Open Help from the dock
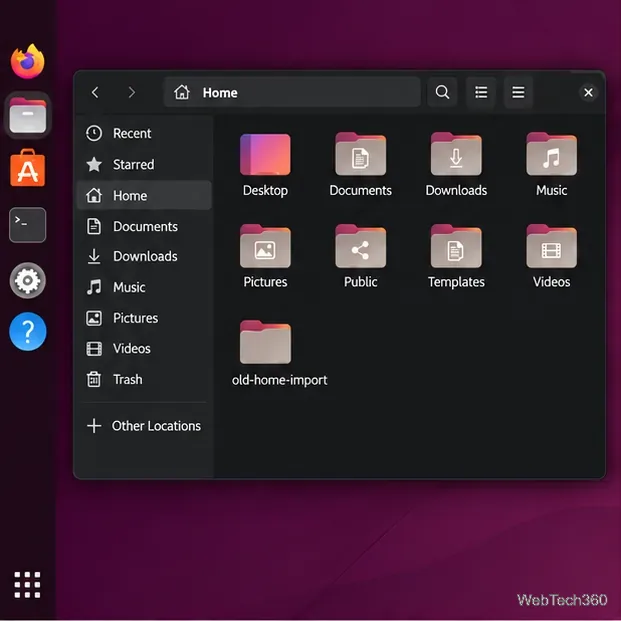The image size is (621, 621). click(x=28, y=331)
